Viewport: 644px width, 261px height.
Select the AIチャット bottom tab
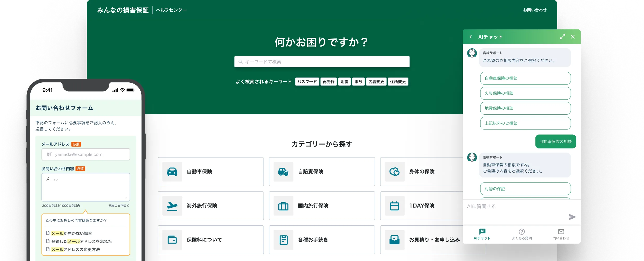[482, 234]
